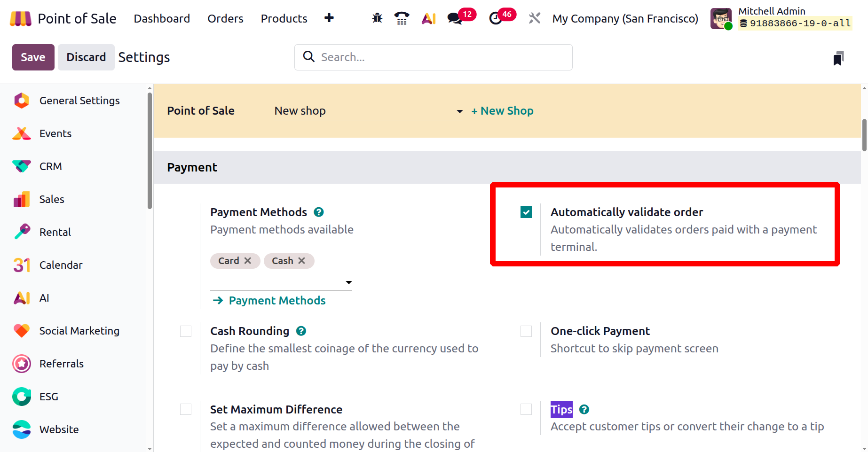Open the VoIP phone icon
Screen dimensions: 868x452
pyautogui.click(x=402, y=18)
